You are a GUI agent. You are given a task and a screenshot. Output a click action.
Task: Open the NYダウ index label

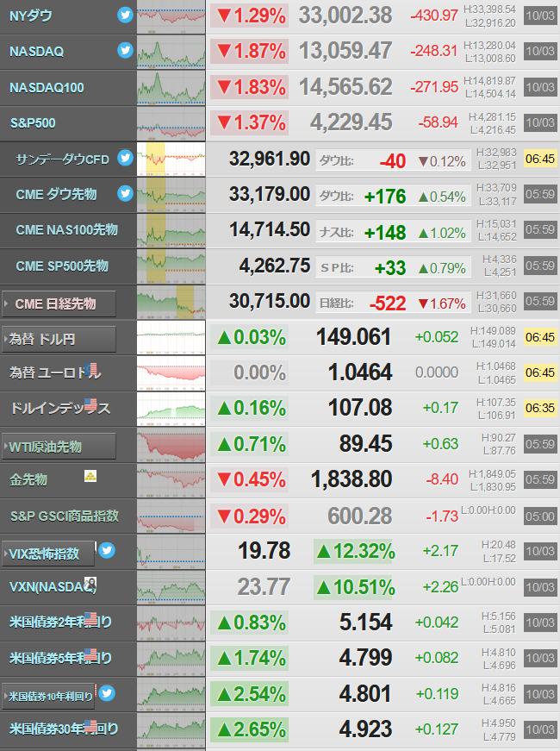31,16
